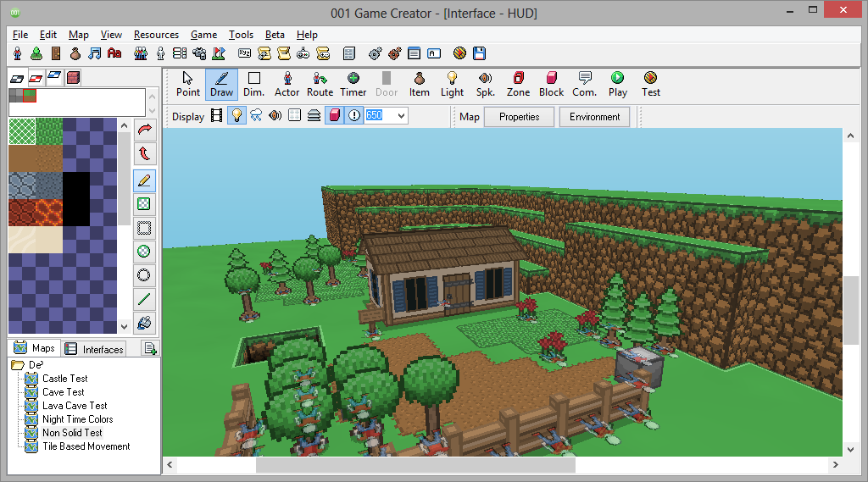Open the Resources menu

[156, 35]
